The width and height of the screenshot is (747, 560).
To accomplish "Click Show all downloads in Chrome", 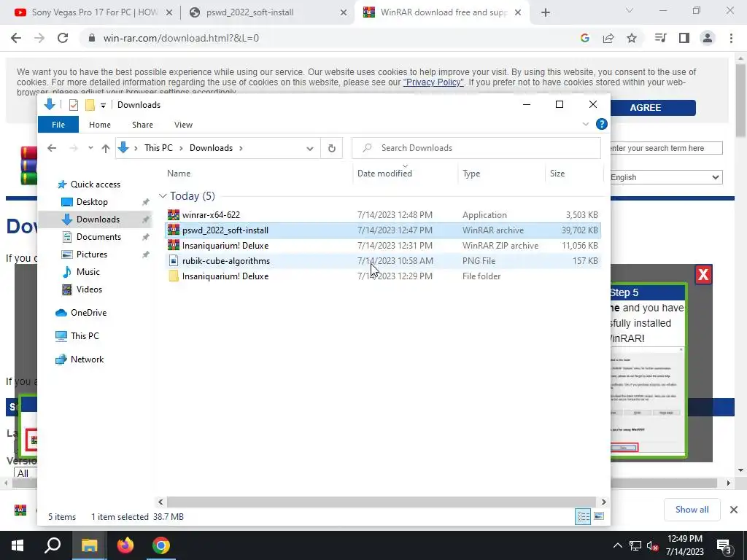I will 692,510.
